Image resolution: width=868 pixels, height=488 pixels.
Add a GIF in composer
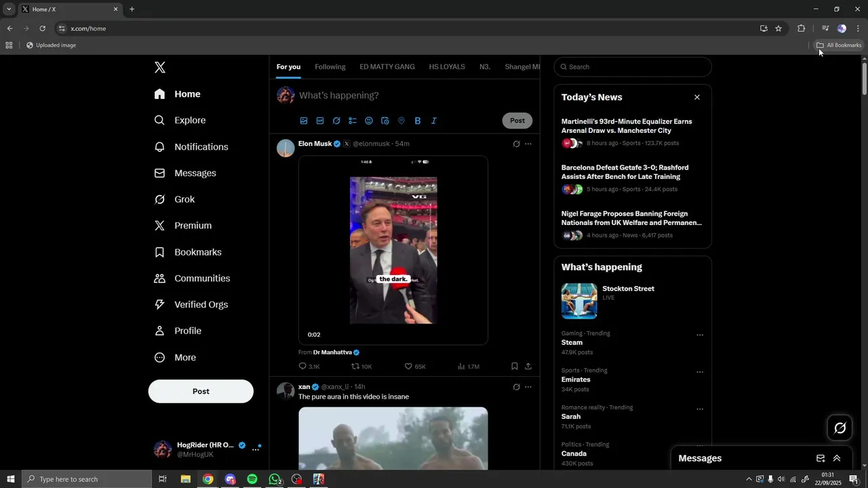320,121
